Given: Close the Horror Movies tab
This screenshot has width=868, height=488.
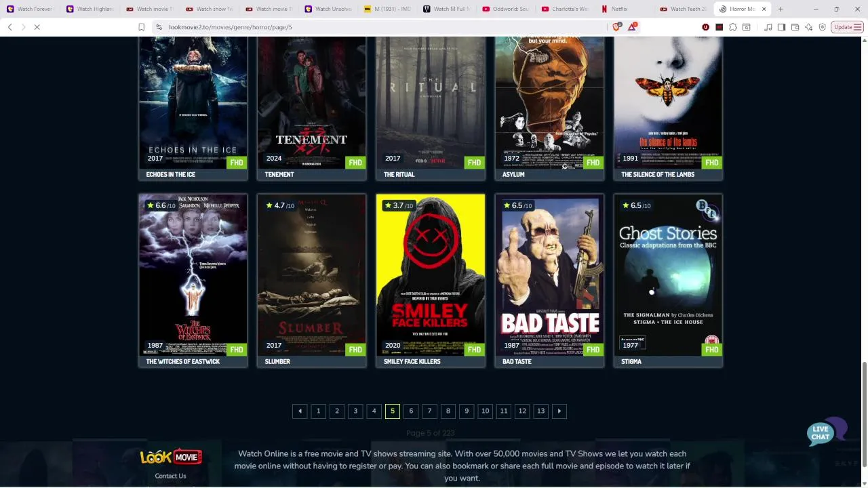Looking at the screenshot, I should click(765, 9).
